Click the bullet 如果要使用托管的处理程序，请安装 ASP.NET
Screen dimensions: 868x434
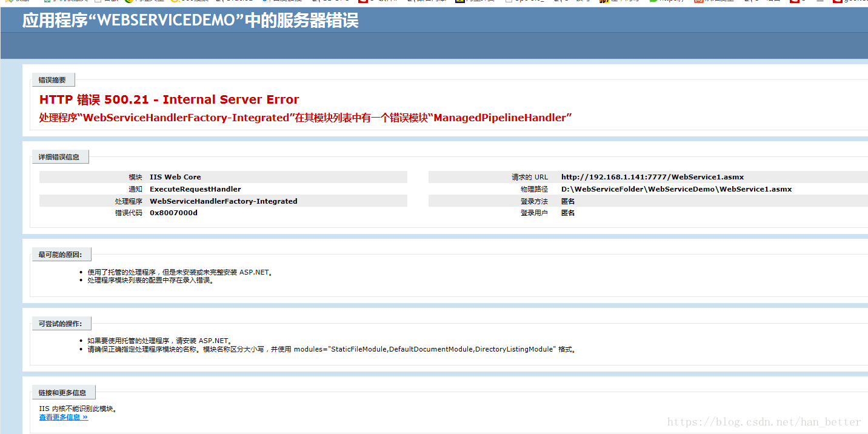point(160,341)
